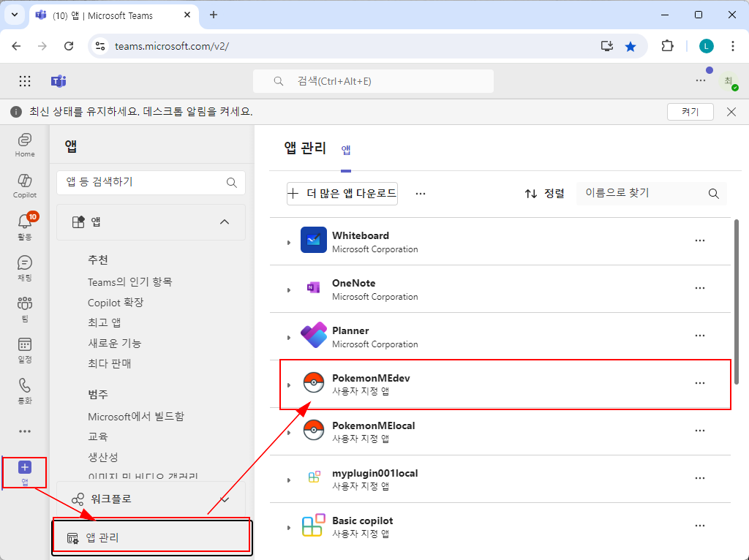749x560 pixels.
Task: Click the 이름으로 찾기 filter field
Action: click(x=652, y=193)
